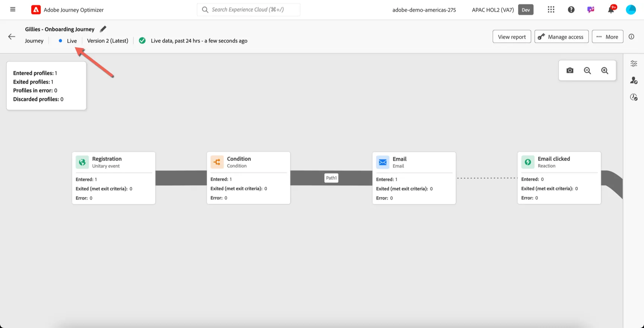
Task: Select the Condition node icon
Action: coord(217,162)
